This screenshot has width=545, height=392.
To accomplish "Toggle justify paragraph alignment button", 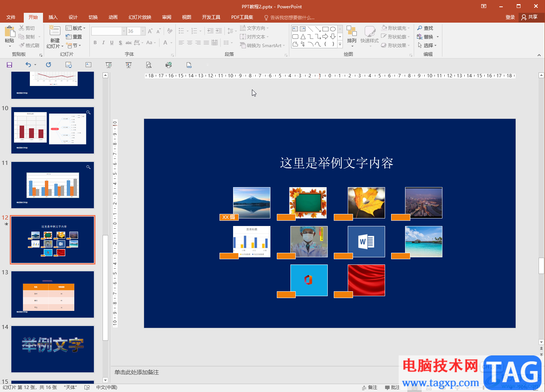I will (206, 43).
